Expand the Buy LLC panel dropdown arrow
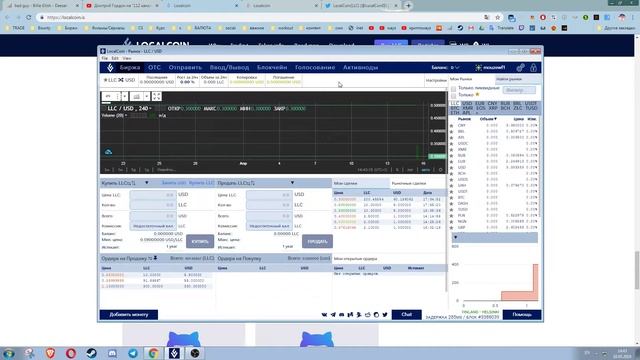Image resolution: width=640 pixels, height=360 pixels. click(x=147, y=183)
